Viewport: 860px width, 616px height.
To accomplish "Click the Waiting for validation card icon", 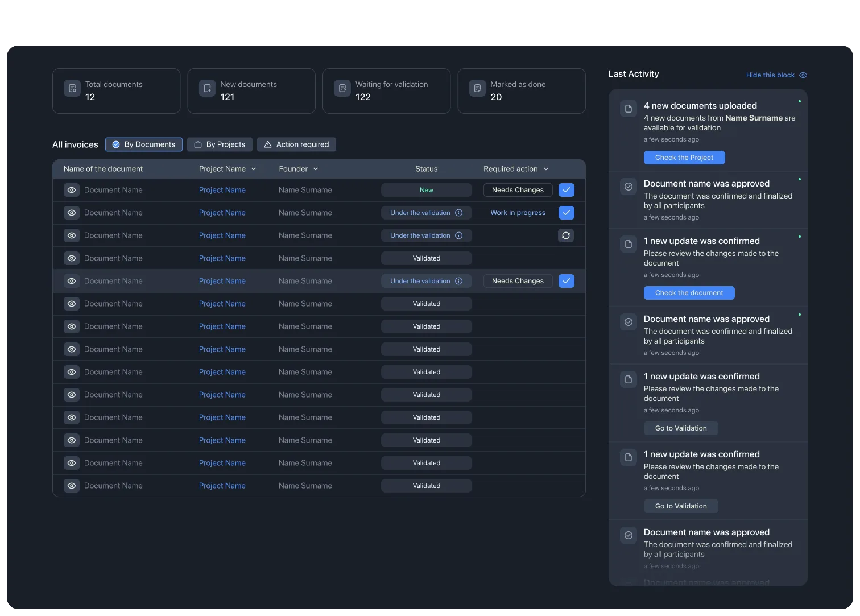I will pyautogui.click(x=342, y=88).
